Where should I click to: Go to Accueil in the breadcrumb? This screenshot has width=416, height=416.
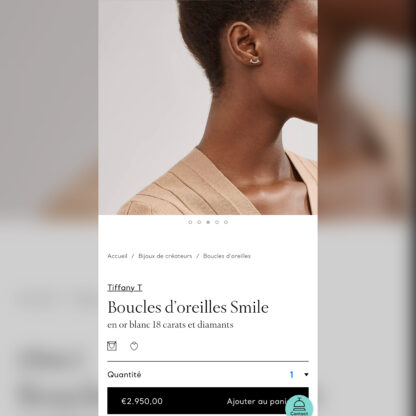point(117,256)
